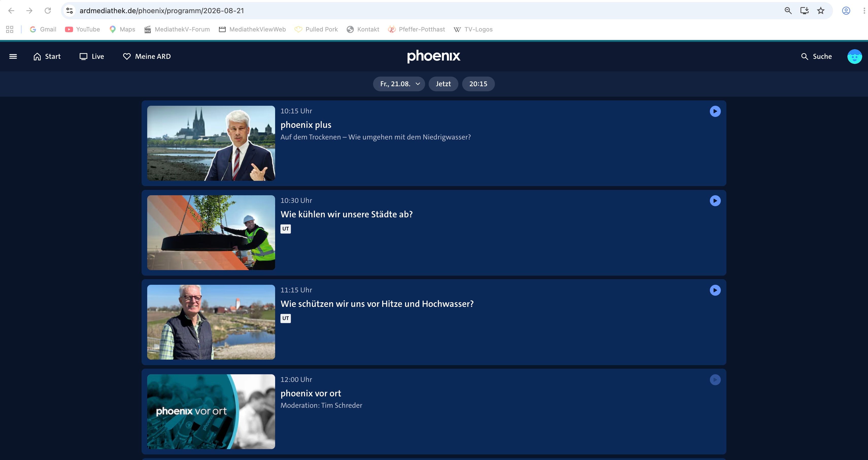Play the 11:15 Uhr broadcast
The height and width of the screenshot is (460, 868).
pyautogui.click(x=715, y=290)
